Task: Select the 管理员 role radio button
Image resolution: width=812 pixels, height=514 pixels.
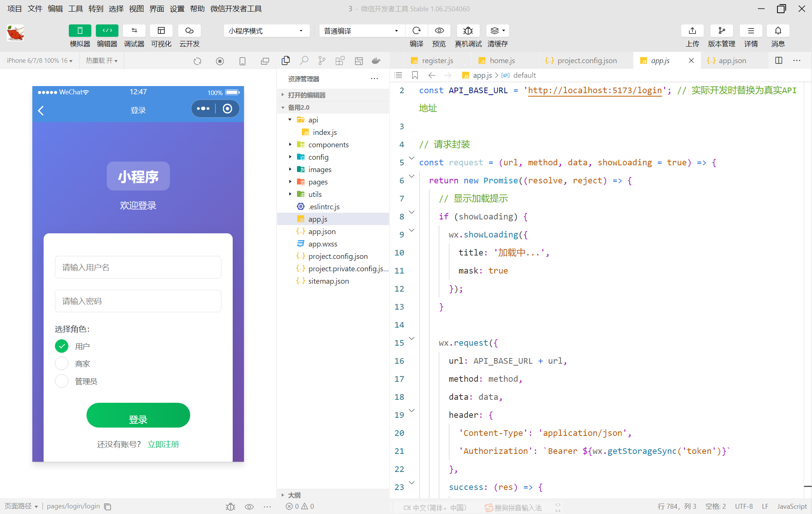Action: coord(62,381)
